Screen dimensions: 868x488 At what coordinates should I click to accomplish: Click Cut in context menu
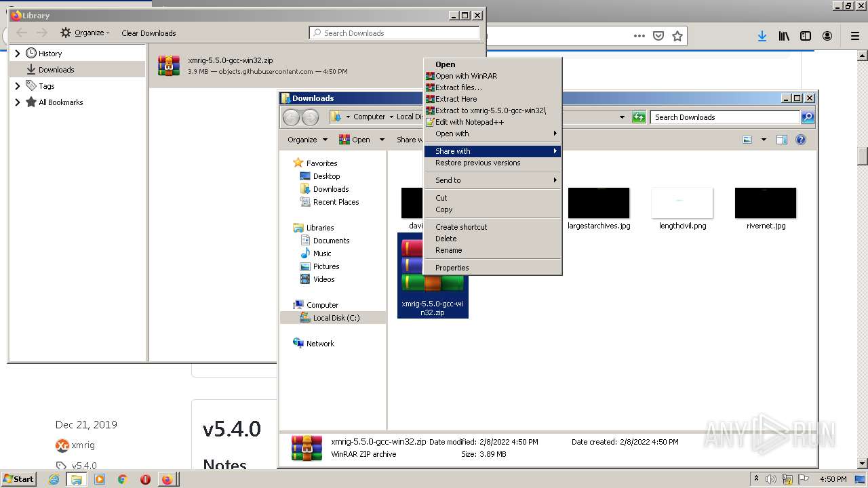coord(492,198)
